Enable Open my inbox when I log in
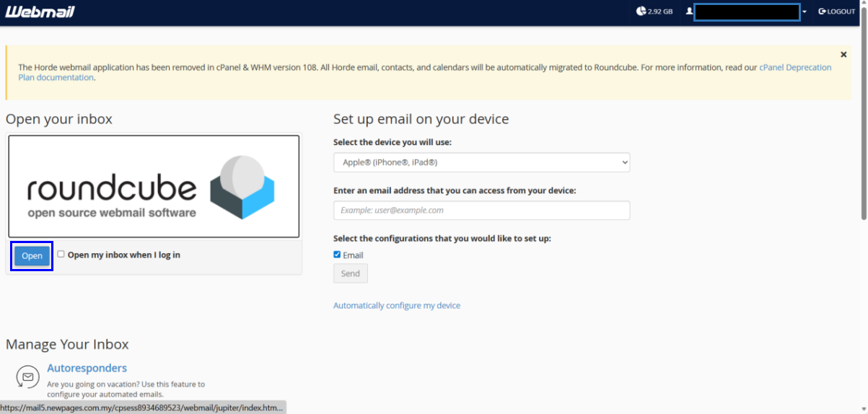This screenshot has height=414, width=868. point(61,254)
